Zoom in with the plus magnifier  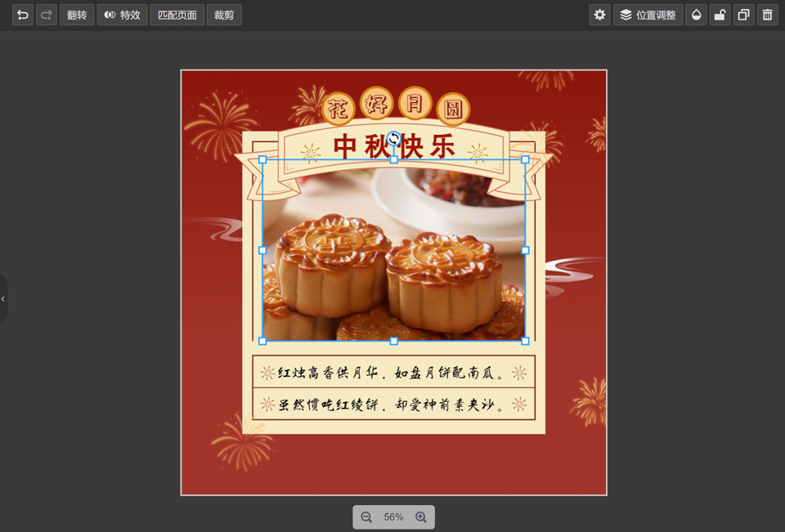(421, 517)
